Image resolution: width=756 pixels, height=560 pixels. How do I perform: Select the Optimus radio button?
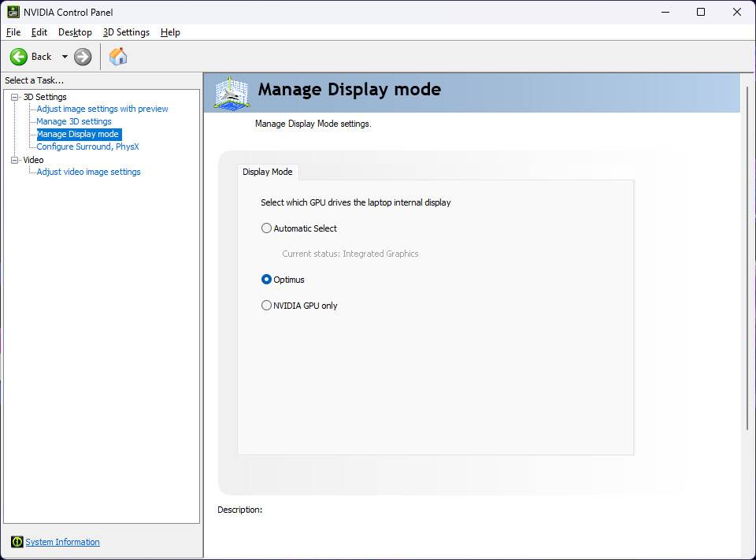click(266, 280)
